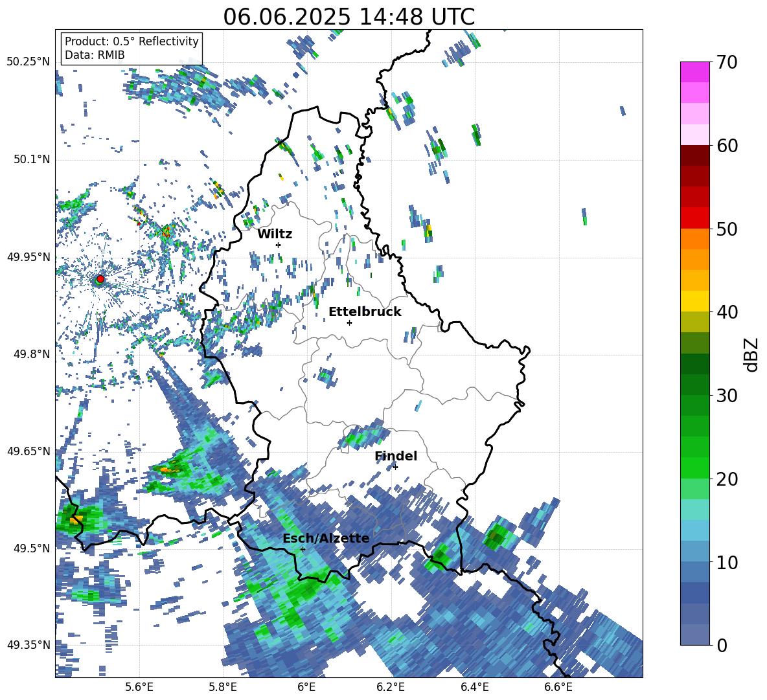
Task: Click the 49.65°N latitude label
Action: pyautogui.click(x=29, y=451)
